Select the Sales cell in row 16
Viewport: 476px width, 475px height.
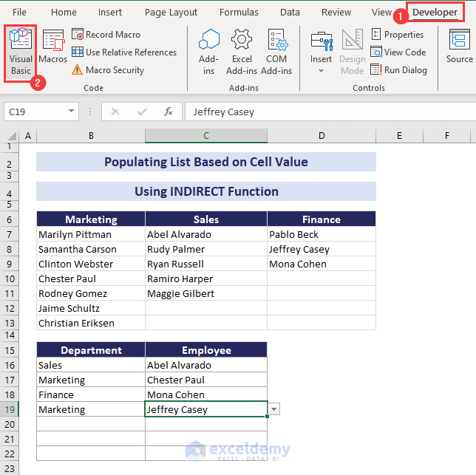click(x=91, y=365)
